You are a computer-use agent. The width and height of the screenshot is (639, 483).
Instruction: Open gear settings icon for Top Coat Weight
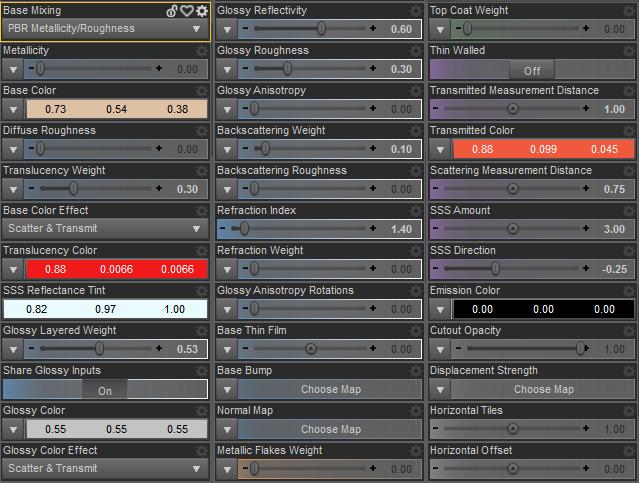629,11
